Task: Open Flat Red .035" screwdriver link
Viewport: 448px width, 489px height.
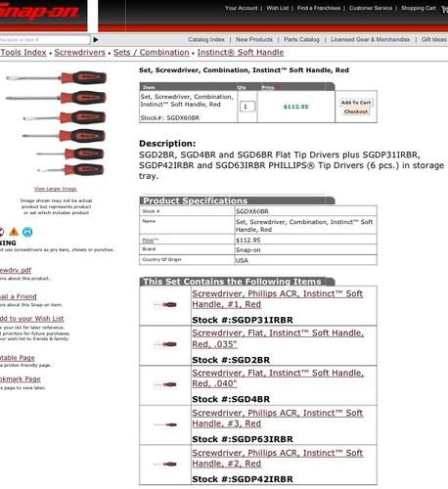Action: 278,338
